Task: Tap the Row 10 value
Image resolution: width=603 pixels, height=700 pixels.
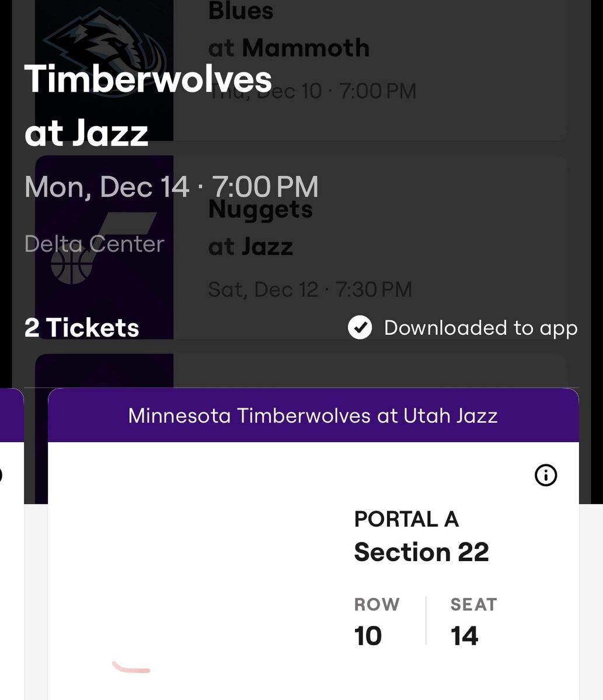Action: point(368,635)
